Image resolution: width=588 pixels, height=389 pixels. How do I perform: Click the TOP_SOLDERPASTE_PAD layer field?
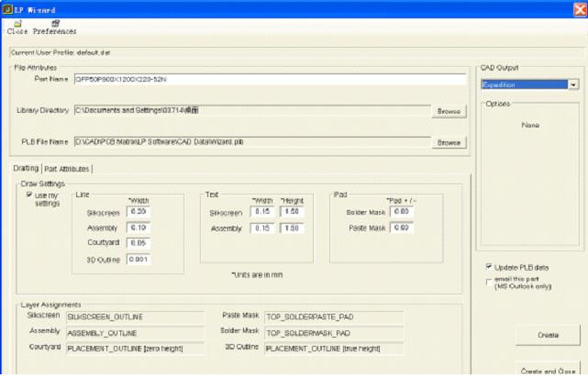(334, 317)
